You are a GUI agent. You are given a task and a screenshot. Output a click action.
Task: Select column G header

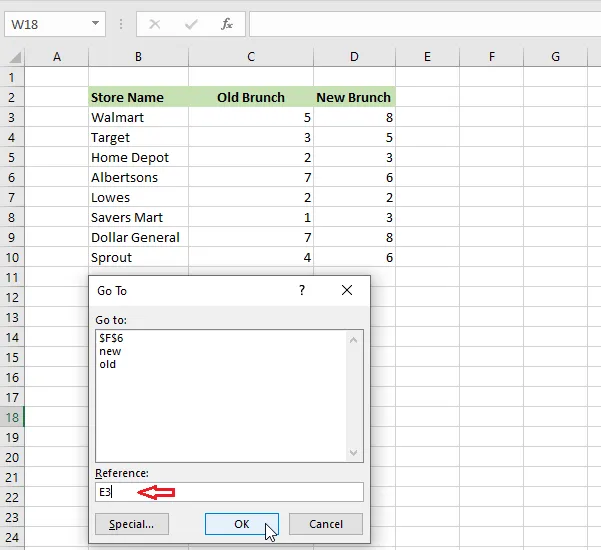pyautogui.click(x=555, y=57)
